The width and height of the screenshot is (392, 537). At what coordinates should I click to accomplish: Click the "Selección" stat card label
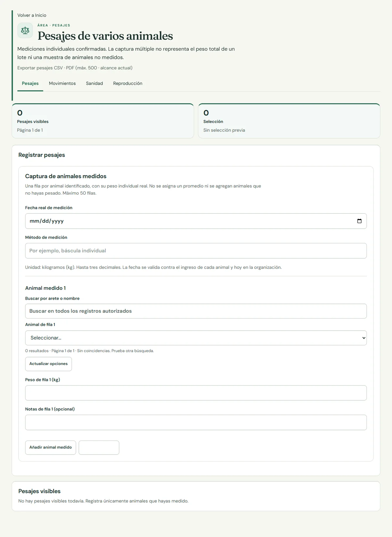213,122
